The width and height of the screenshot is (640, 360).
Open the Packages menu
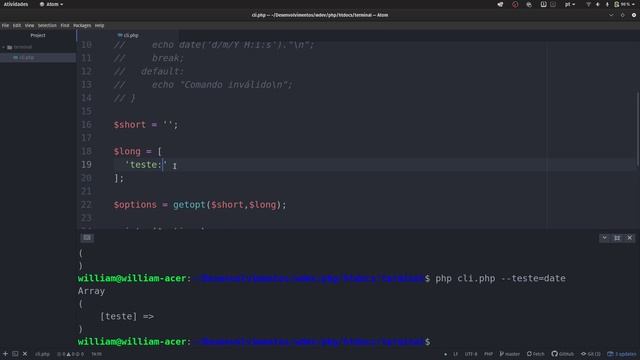82,25
